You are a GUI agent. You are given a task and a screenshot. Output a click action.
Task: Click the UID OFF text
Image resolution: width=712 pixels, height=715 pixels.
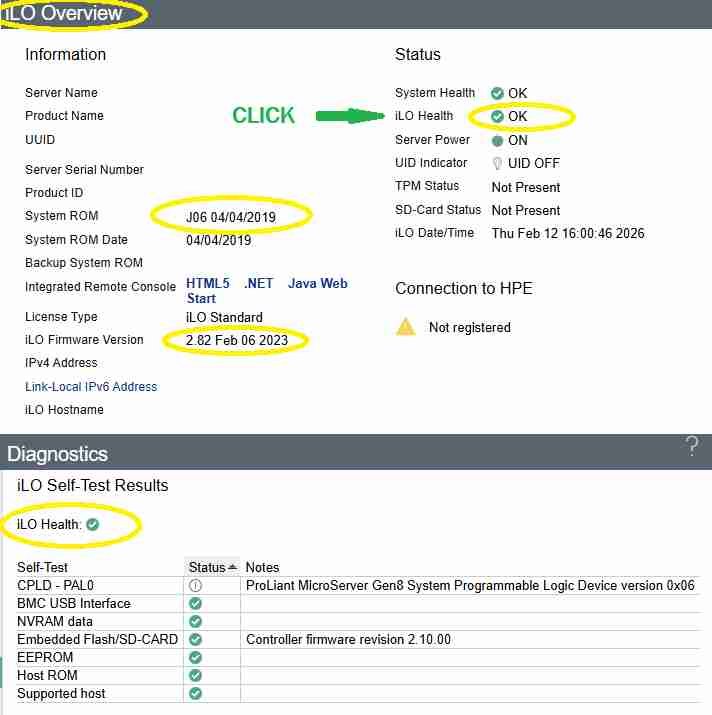[534, 163]
